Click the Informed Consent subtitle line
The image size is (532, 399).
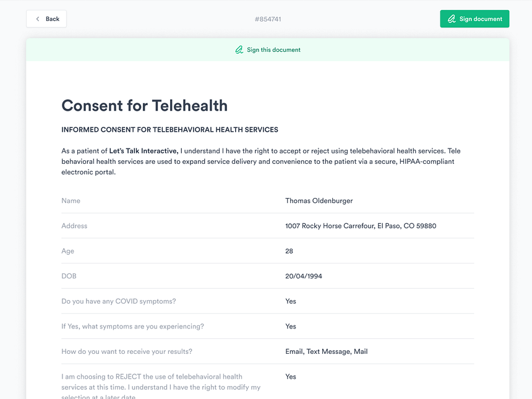click(x=169, y=130)
